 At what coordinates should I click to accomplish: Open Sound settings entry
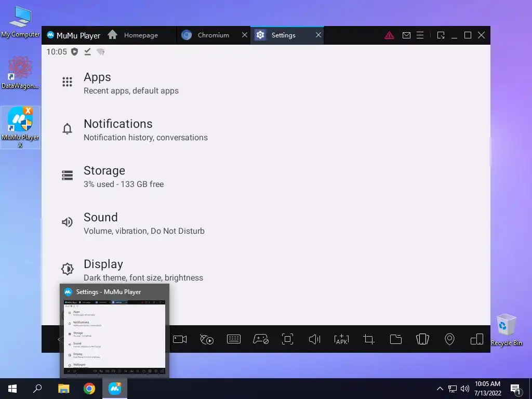point(265,223)
